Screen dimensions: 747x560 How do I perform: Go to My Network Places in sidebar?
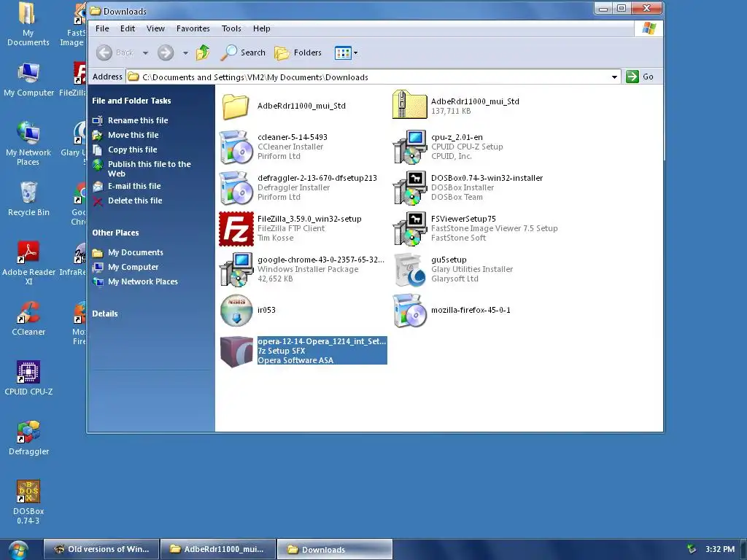click(x=142, y=282)
